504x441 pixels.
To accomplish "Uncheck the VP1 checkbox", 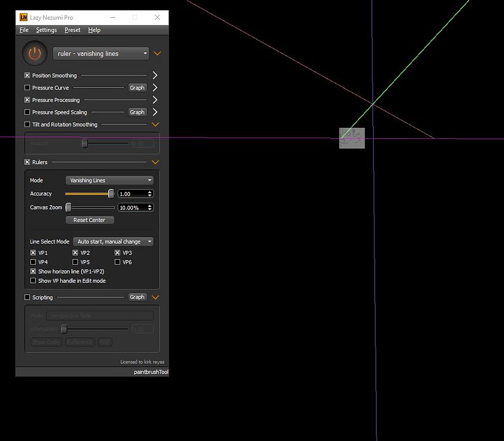I will (33, 253).
